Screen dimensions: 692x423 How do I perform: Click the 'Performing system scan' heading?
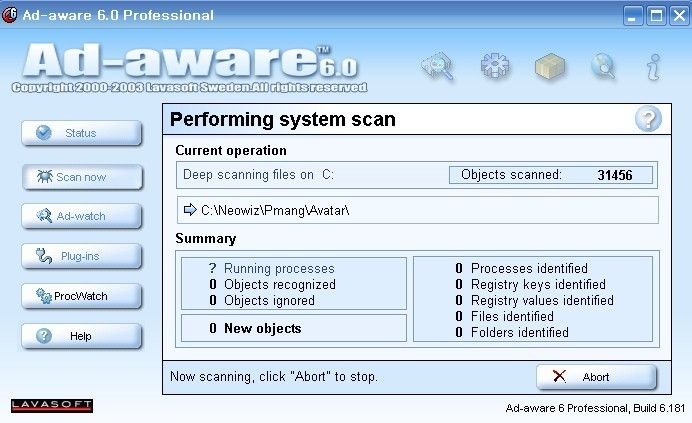pos(282,119)
